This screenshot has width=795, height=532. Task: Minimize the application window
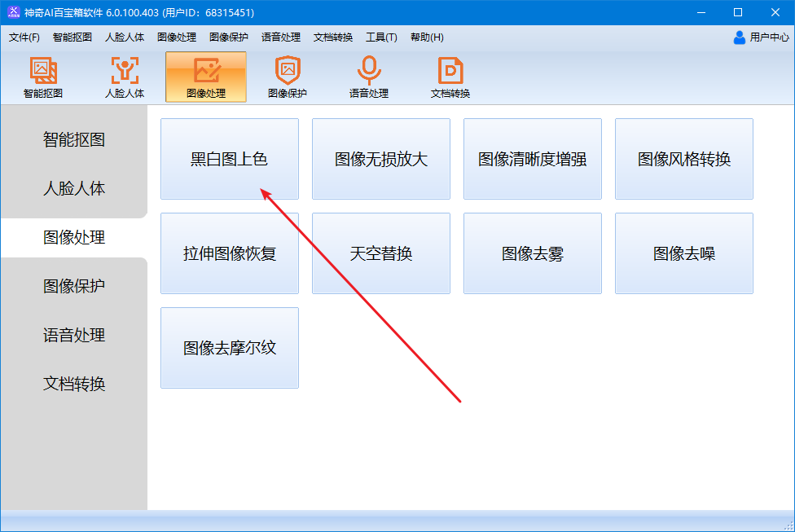701,12
